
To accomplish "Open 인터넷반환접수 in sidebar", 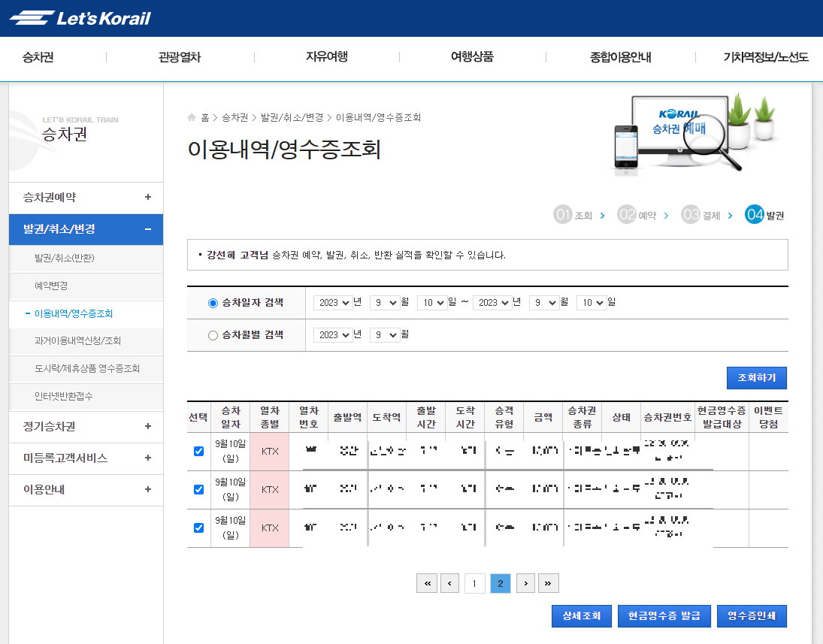I will (63, 396).
